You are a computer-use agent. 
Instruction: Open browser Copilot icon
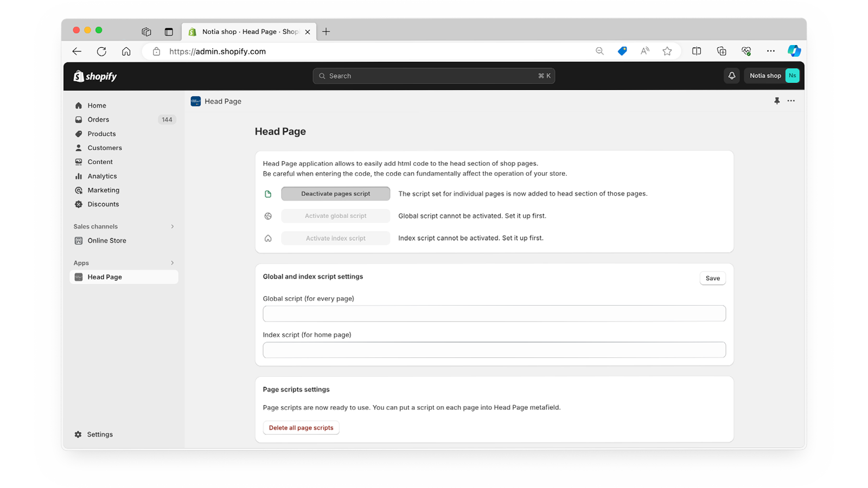point(794,51)
